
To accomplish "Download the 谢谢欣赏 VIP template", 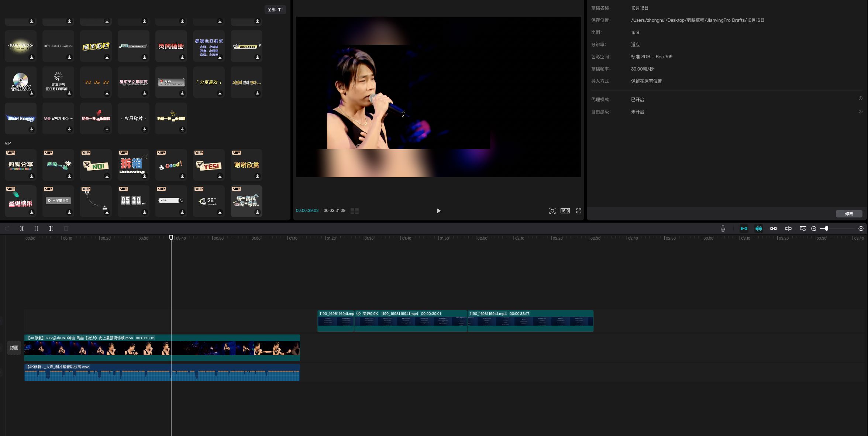I will click(258, 176).
